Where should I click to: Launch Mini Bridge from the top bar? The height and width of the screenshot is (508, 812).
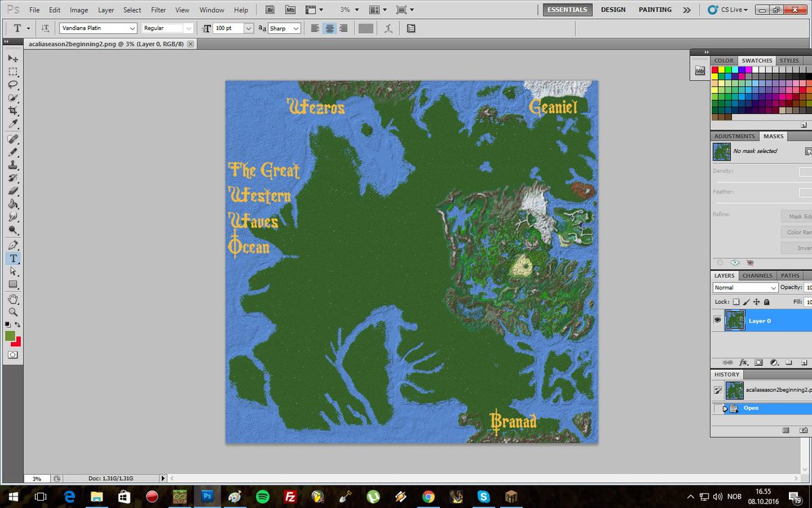(290, 10)
